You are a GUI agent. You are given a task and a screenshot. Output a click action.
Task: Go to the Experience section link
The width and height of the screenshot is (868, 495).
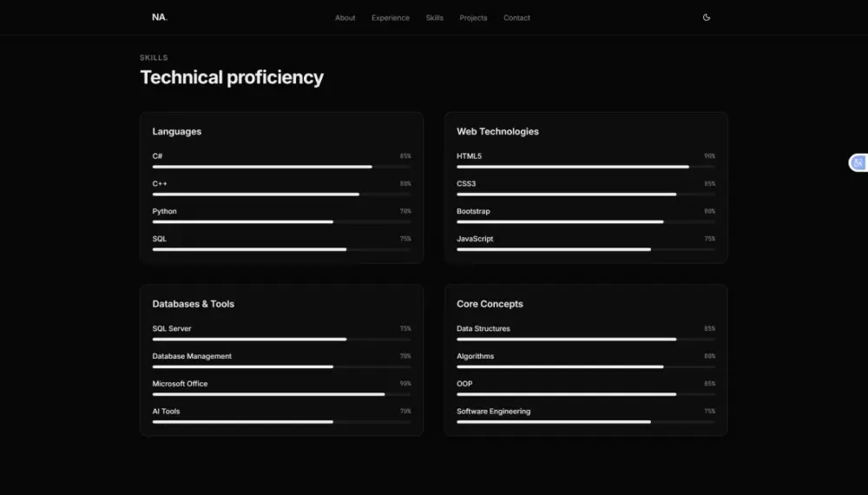tap(391, 17)
